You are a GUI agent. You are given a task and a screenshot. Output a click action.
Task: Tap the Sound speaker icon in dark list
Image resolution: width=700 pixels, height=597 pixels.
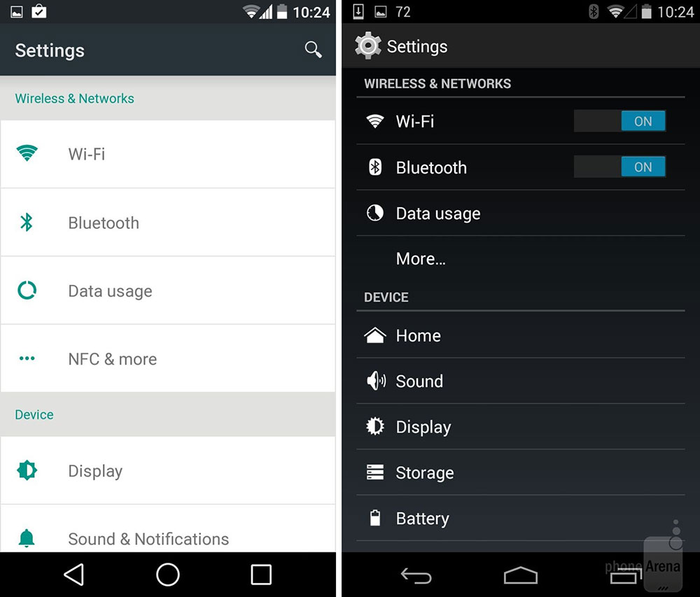376,381
